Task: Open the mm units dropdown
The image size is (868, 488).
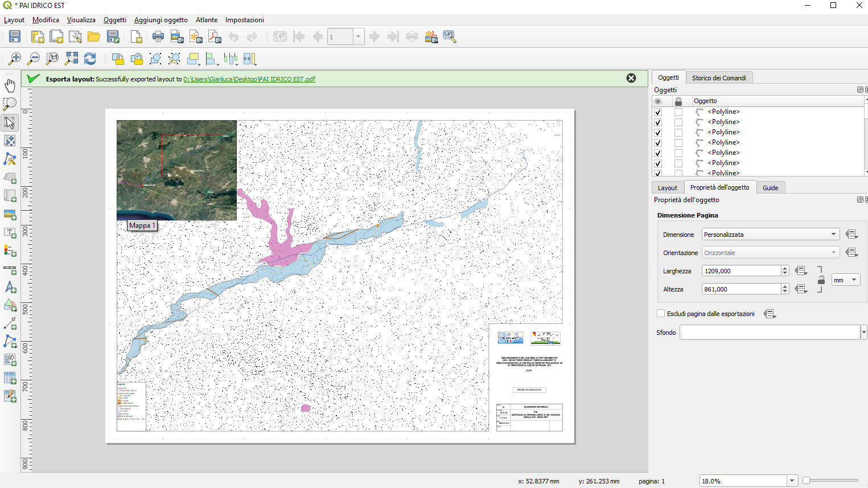Action: tap(846, 280)
